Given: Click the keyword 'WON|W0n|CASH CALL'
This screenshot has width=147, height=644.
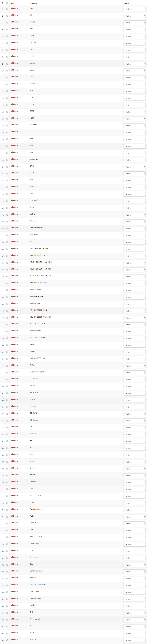Looking at the screenshot, I should pyautogui.click(x=38, y=358).
